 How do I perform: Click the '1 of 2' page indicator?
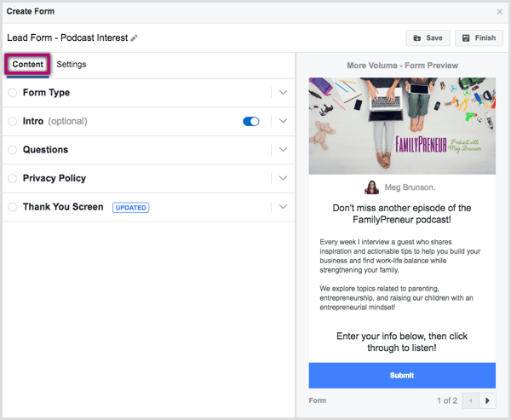[447, 400]
